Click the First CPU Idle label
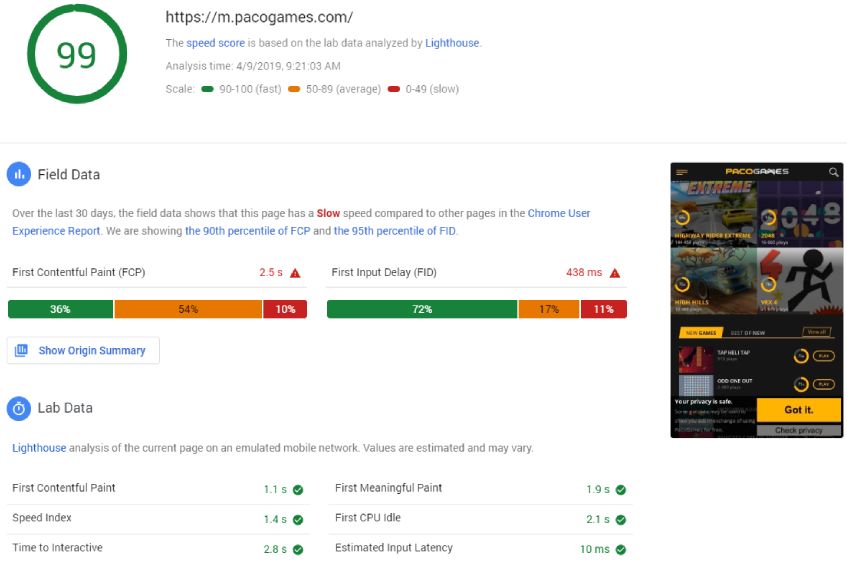 point(368,518)
